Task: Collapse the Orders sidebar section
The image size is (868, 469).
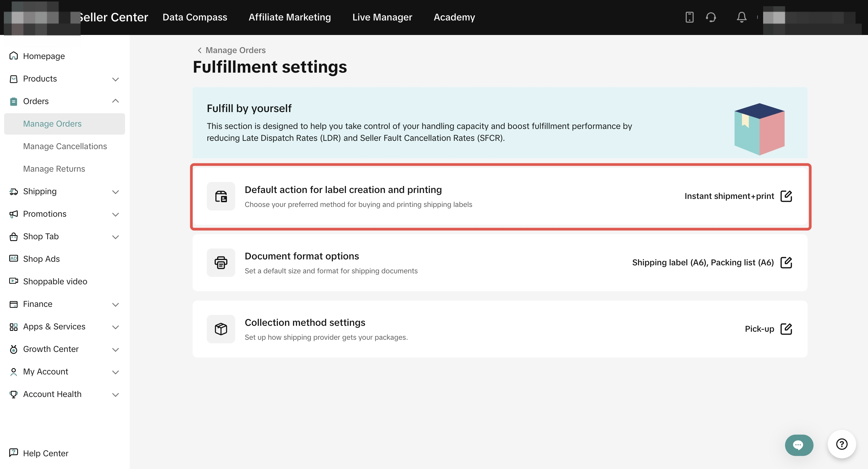Action: tap(115, 101)
